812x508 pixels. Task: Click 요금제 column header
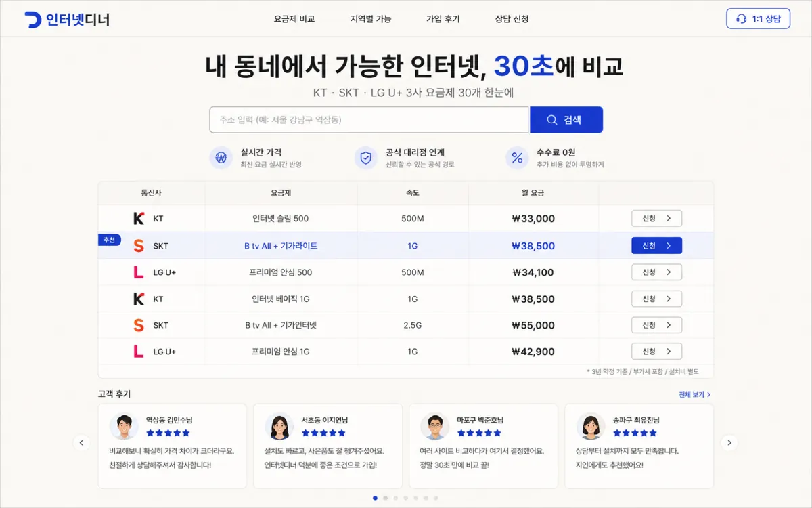point(281,193)
